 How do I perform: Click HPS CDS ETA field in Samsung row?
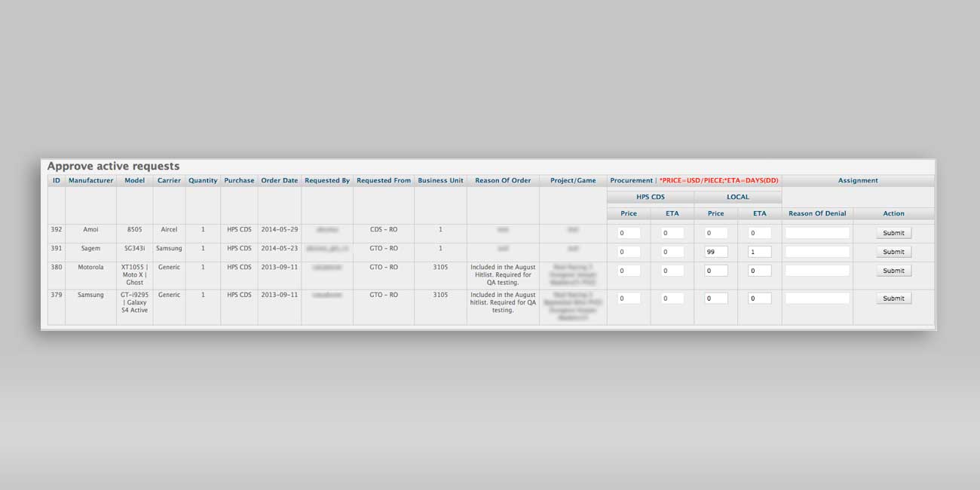pyautogui.click(x=672, y=299)
